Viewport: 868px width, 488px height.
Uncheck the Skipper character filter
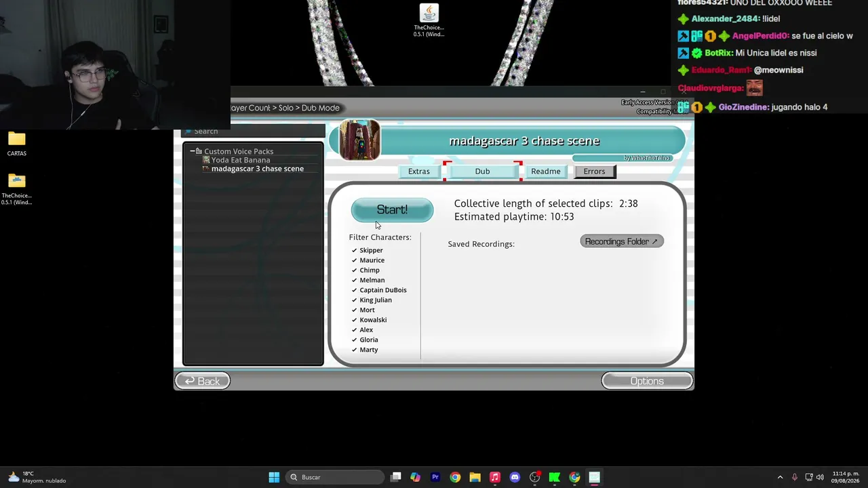click(367, 250)
